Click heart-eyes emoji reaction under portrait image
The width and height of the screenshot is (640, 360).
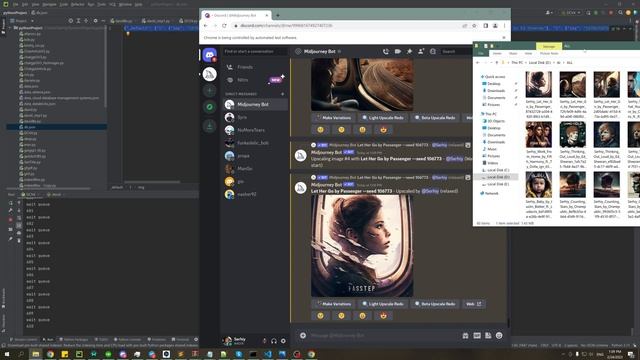pos(383,316)
